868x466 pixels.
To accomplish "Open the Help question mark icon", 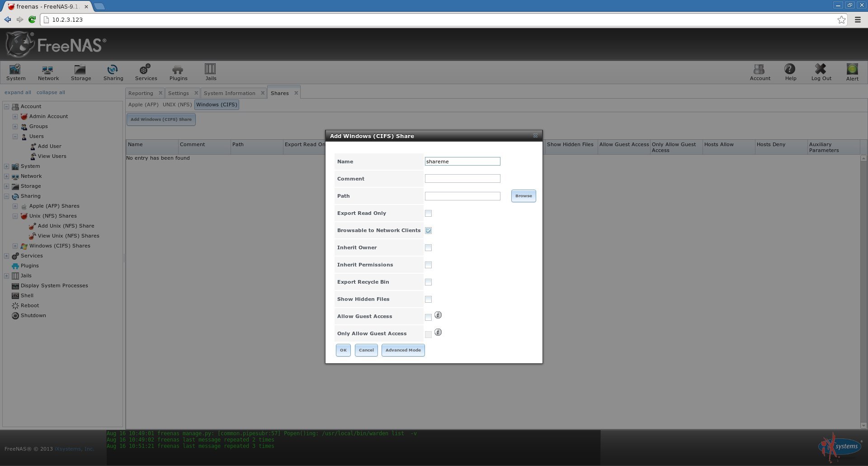I will pos(790,69).
